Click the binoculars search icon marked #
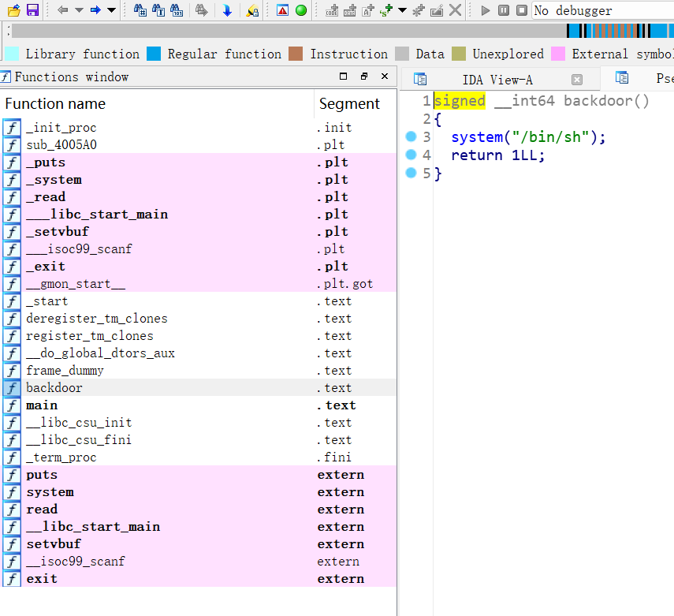Viewport: 674px width, 616px height. (x=140, y=10)
